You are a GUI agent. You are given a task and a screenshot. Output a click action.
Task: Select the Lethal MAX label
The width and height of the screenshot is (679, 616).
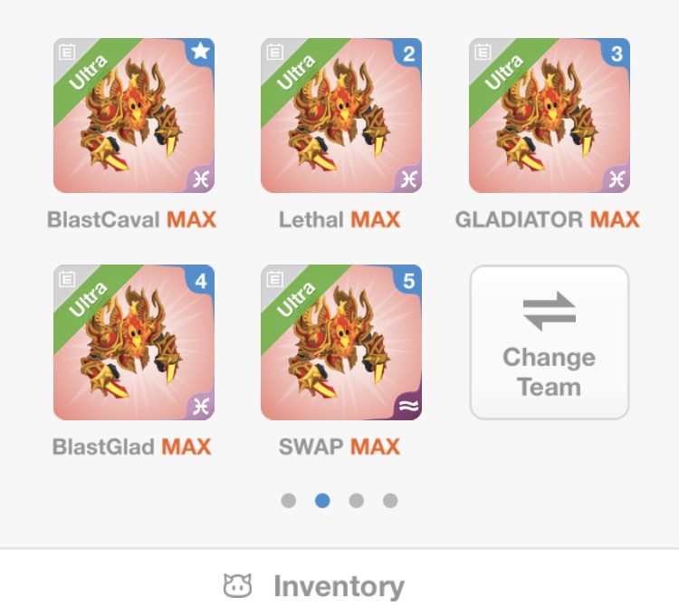[339, 219]
